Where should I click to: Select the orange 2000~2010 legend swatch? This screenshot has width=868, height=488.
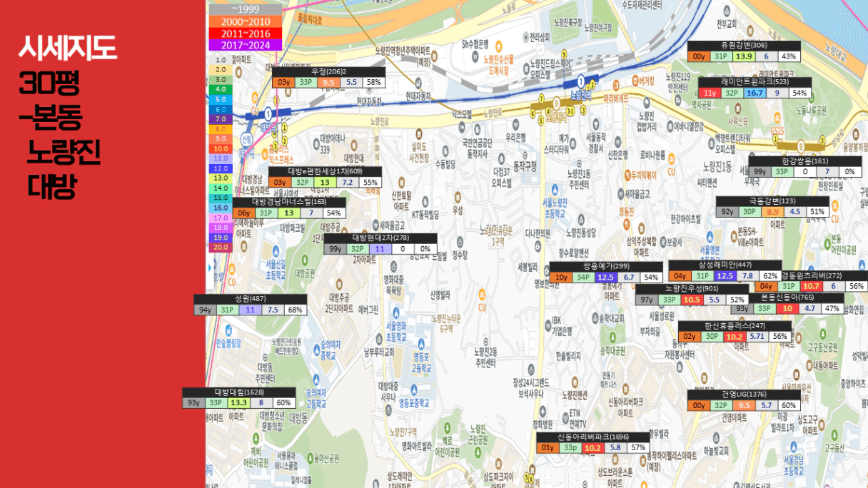(245, 21)
